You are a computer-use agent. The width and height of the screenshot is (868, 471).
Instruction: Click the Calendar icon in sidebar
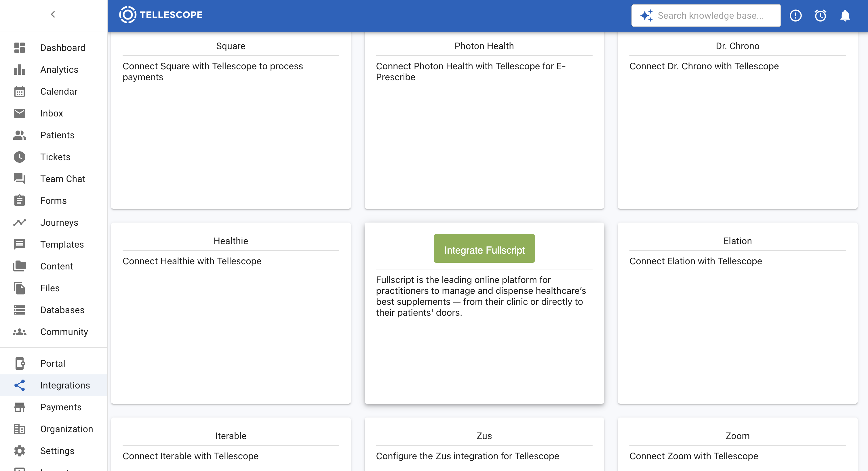pos(20,91)
